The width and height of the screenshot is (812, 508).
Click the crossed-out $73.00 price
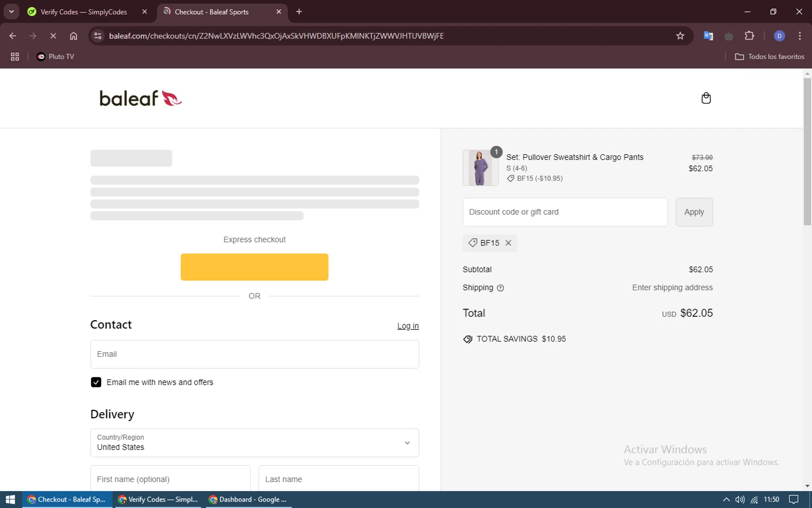702,157
